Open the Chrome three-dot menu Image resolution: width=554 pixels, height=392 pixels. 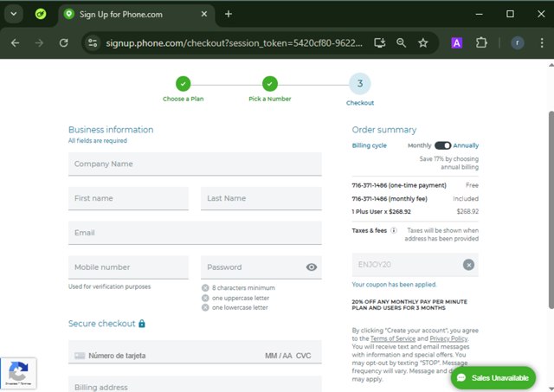[x=542, y=43]
